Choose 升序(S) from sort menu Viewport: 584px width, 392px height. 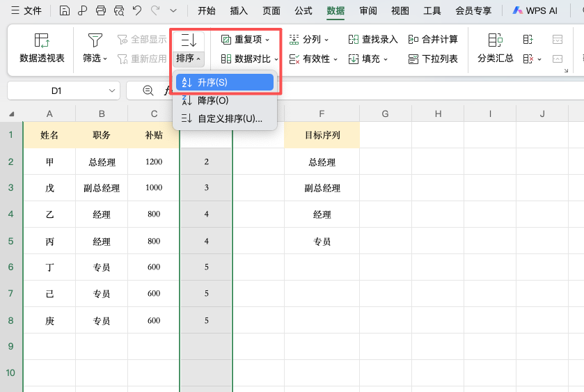coord(225,82)
